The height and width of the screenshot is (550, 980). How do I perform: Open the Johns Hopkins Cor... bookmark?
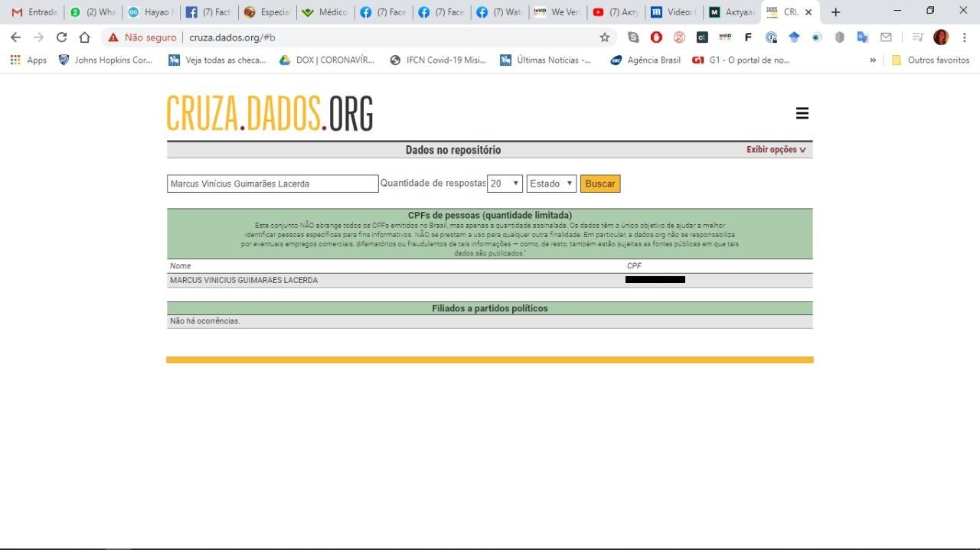[106, 60]
